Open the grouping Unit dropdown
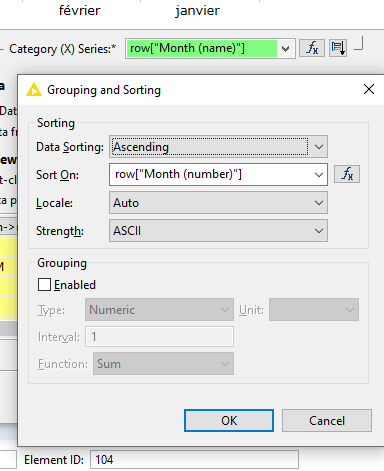384x471 pixels. coord(314,310)
